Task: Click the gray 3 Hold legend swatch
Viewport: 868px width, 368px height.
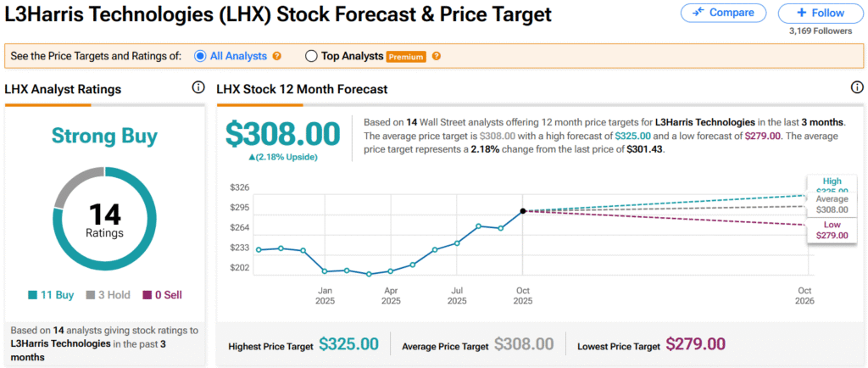Action: tap(92, 295)
